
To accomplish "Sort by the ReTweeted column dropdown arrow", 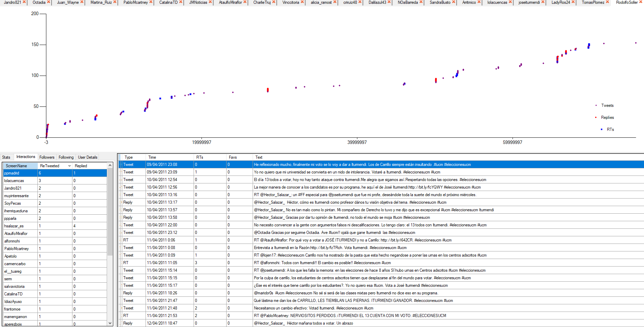I will [x=69, y=166].
